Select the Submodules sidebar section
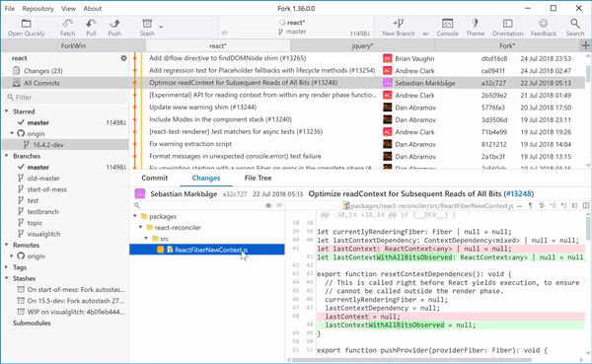Screen dimensions: 592x364 point(32,323)
